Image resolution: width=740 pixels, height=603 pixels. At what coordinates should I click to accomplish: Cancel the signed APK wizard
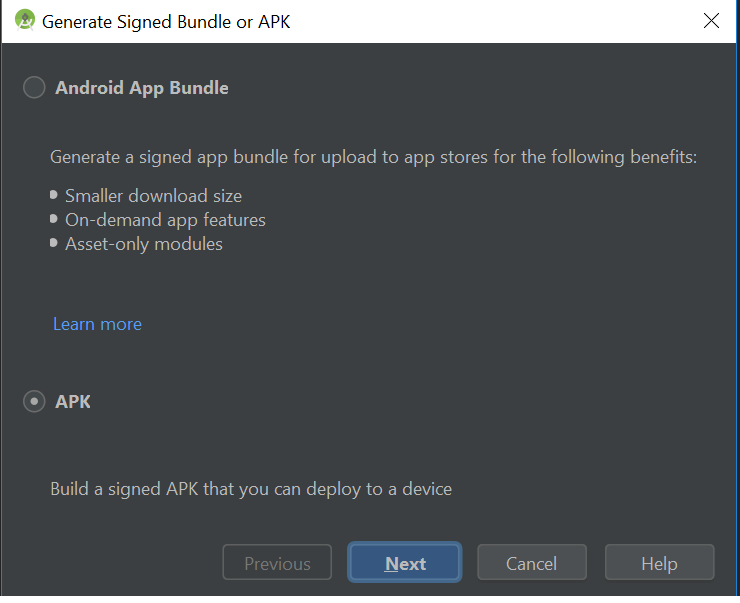531,563
